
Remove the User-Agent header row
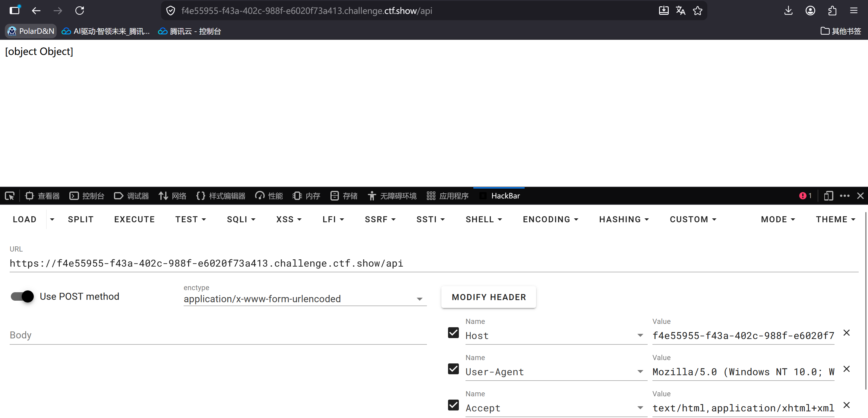846,369
